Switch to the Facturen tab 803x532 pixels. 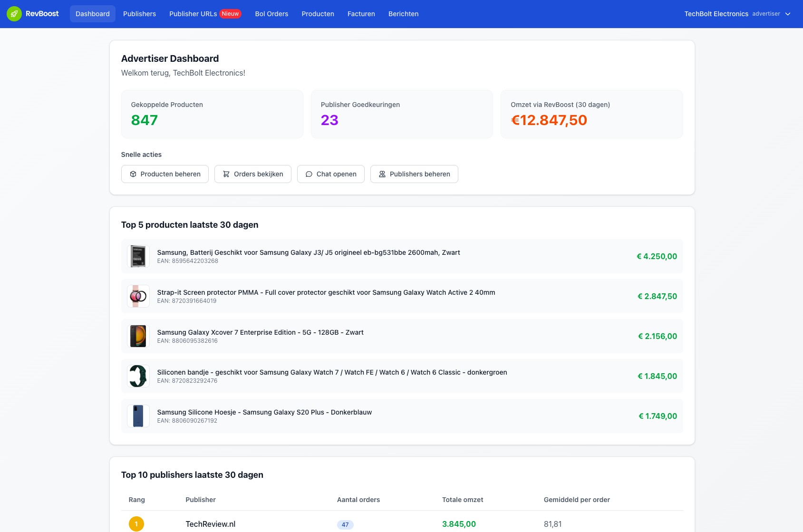pyautogui.click(x=361, y=14)
